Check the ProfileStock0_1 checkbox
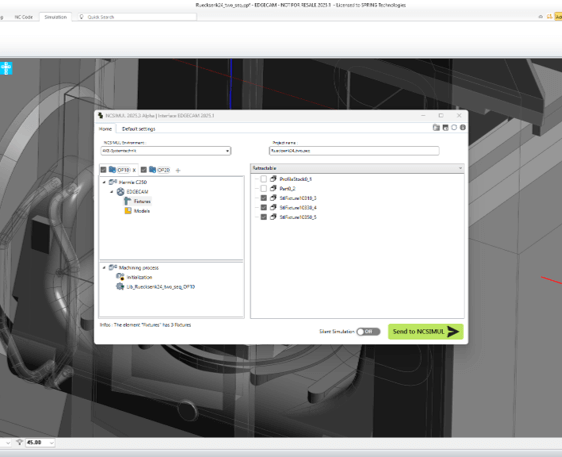Viewport: 562px width, 457px height. [264, 179]
